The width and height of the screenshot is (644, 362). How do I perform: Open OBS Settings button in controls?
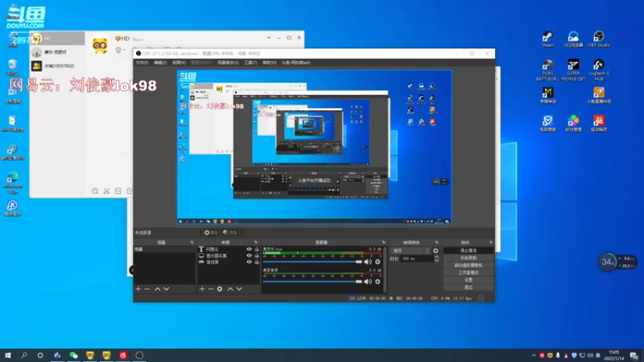469,280
